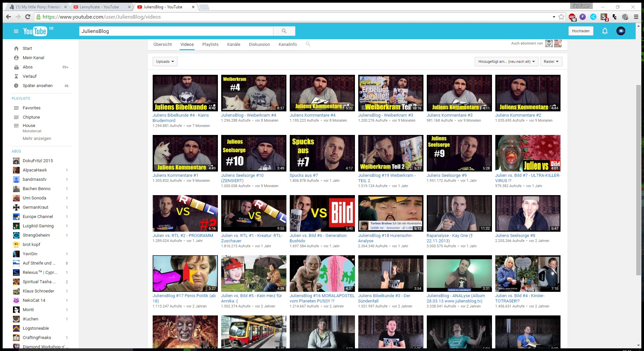
Task: Open the notifications bell
Action: pyautogui.click(x=605, y=31)
